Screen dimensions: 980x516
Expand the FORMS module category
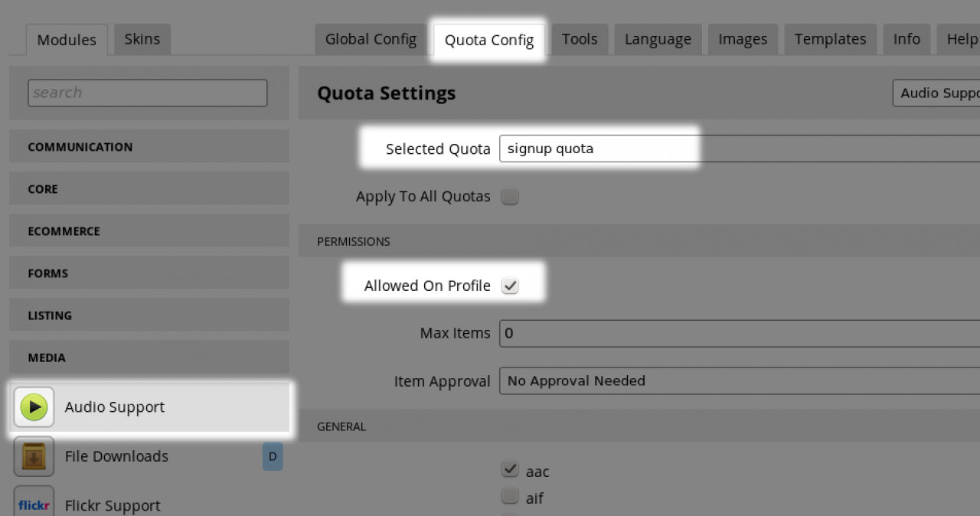coord(149,273)
